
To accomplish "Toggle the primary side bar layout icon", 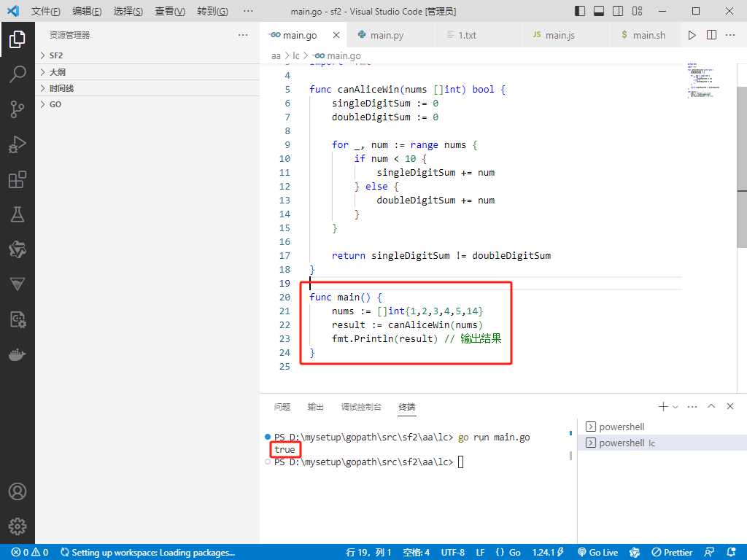I will (x=580, y=11).
